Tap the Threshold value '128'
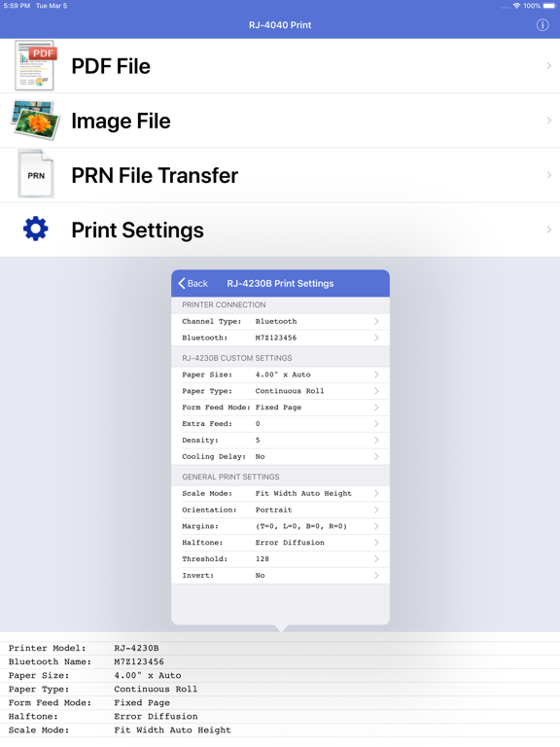The height and width of the screenshot is (747, 560). tap(262, 559)
